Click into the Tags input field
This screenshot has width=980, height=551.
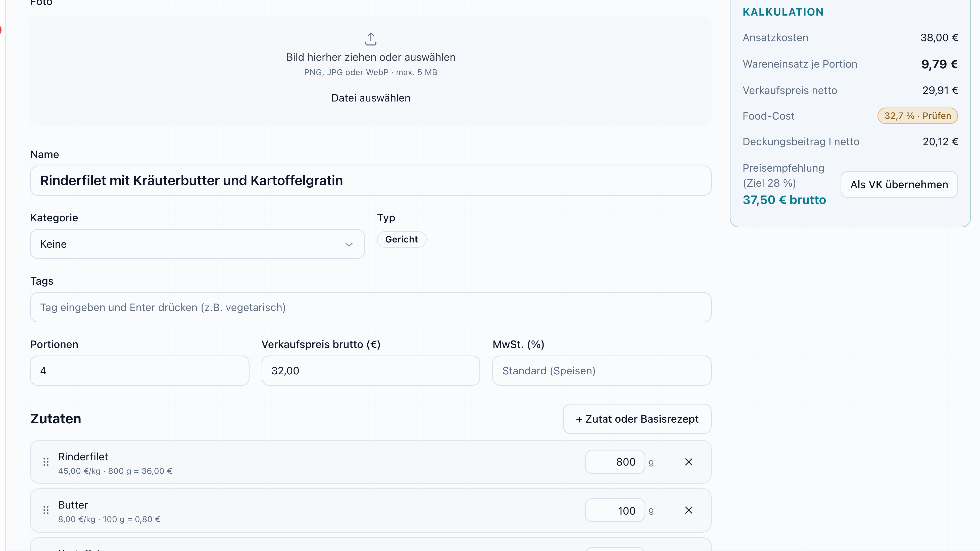point(371,307)
